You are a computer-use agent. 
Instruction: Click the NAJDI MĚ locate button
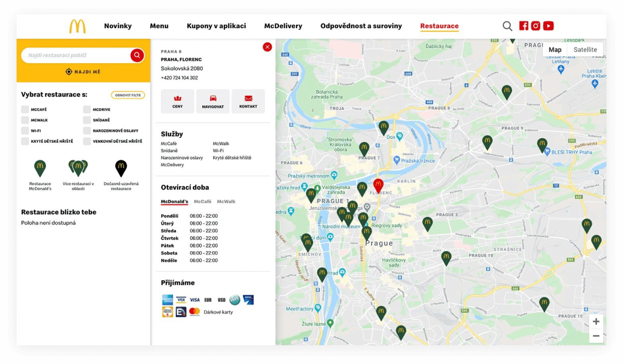coord(83,72)
